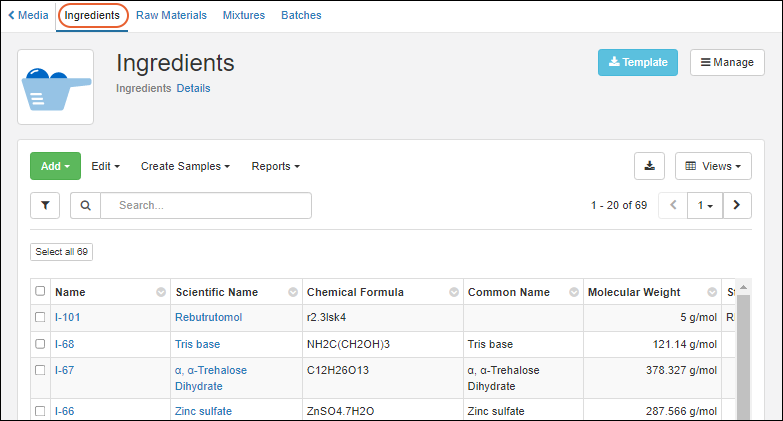Check the box for row I-68

40,344
